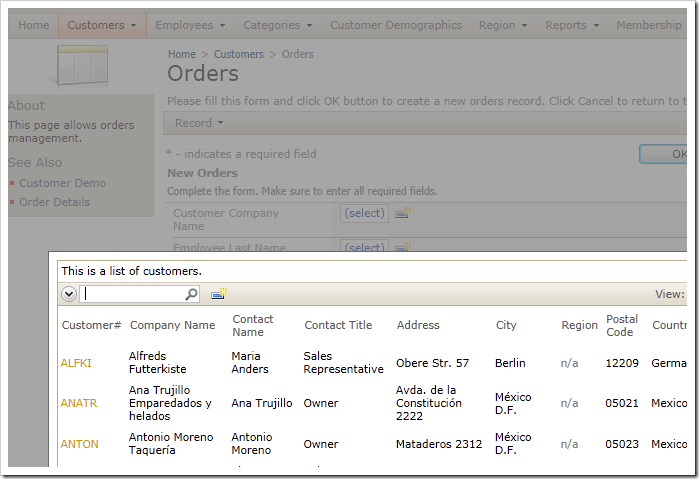
Task: Open Order Details link under See Also
Action: 54,202
